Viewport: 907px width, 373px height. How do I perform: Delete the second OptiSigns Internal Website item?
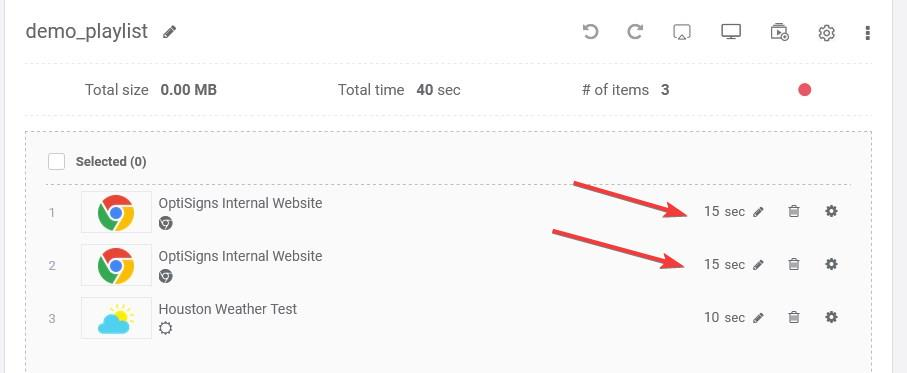[x=794, y=264]
